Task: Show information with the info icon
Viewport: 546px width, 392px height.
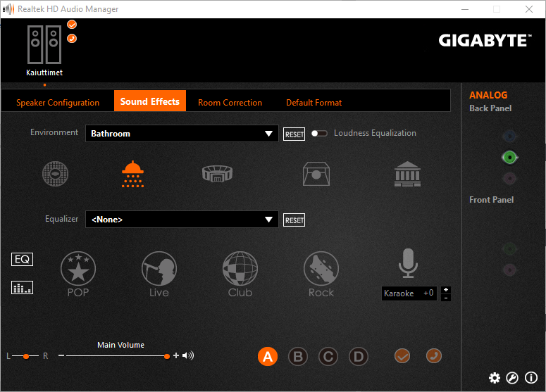Action: pyautogui.click(x=531, y=378)
